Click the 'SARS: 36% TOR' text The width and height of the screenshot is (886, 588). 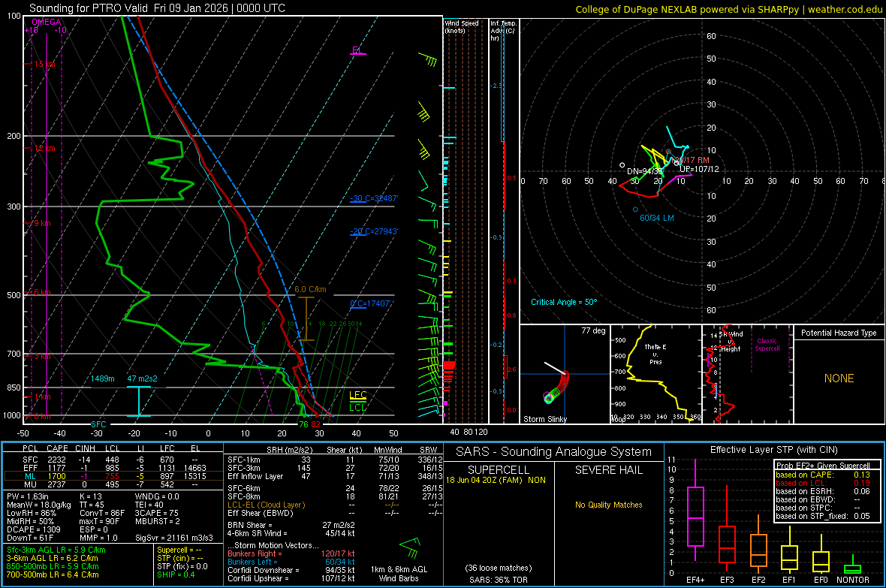click(499, 580)
